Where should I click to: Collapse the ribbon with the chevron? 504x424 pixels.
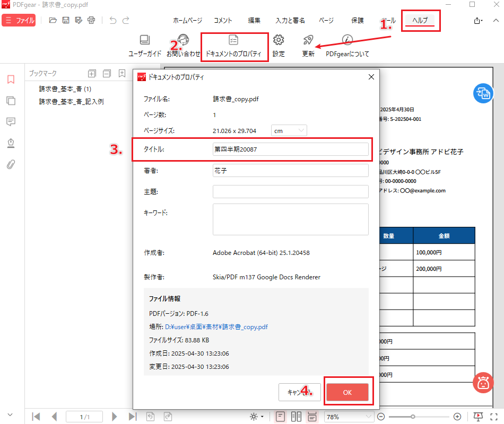coord(496,20)
